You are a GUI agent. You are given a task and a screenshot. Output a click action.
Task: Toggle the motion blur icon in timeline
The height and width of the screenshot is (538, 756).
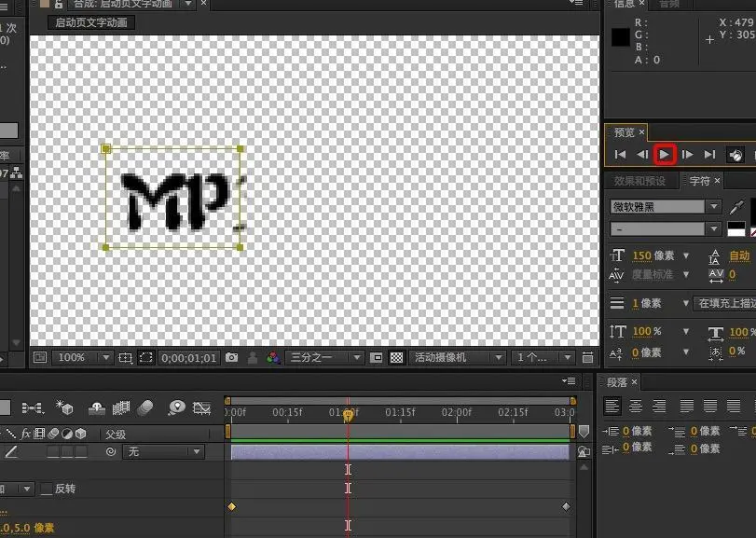(145, 408)
